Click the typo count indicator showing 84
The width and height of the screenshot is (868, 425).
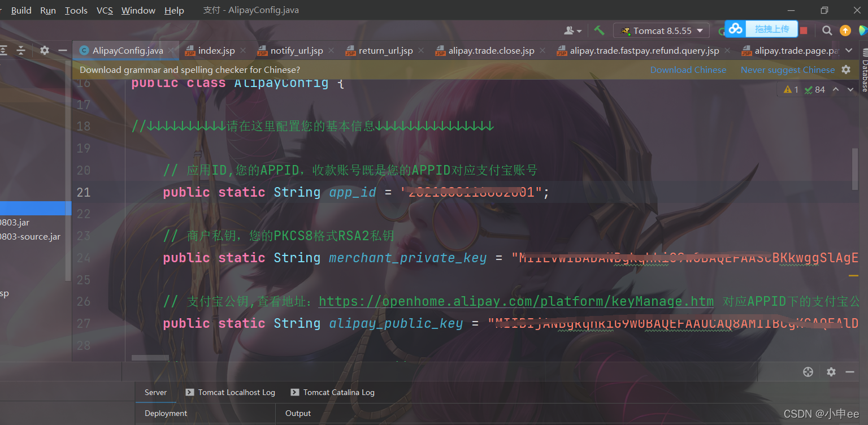pyautogui.click(x=815, y=89)
